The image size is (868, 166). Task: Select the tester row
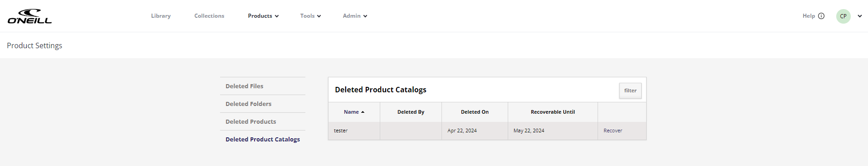tap(487, 131)
